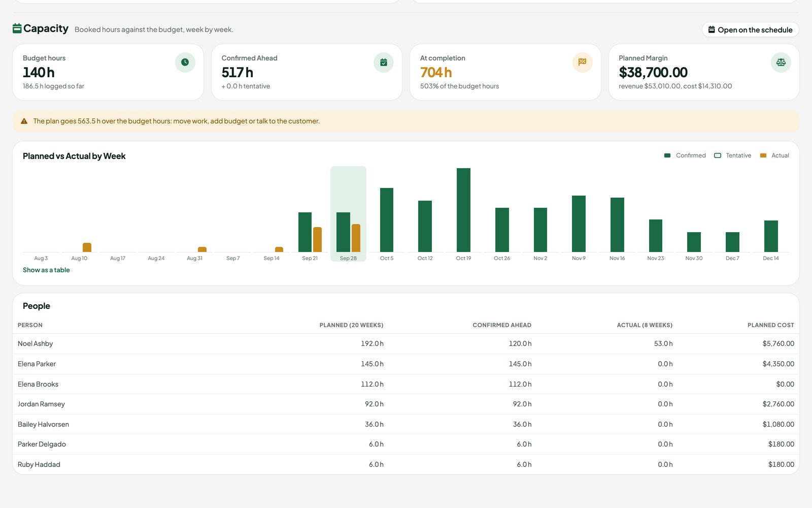Click the PLANNED (20 WEEKS) column header
The height and width of the screenshot is (508, 812).
[x=351, y=325]
